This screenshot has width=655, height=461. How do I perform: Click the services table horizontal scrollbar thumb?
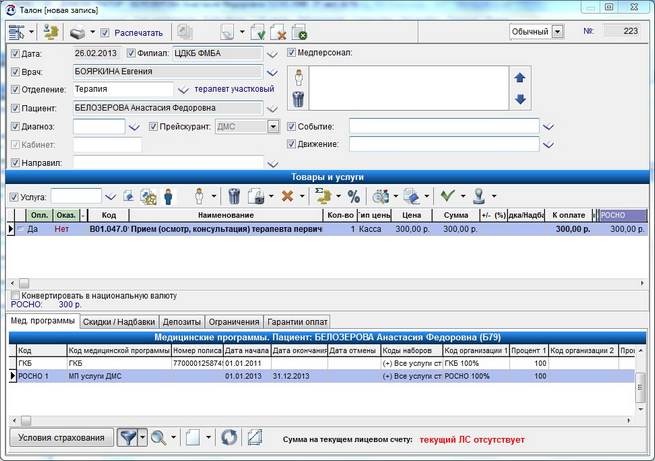click(24, 283)
